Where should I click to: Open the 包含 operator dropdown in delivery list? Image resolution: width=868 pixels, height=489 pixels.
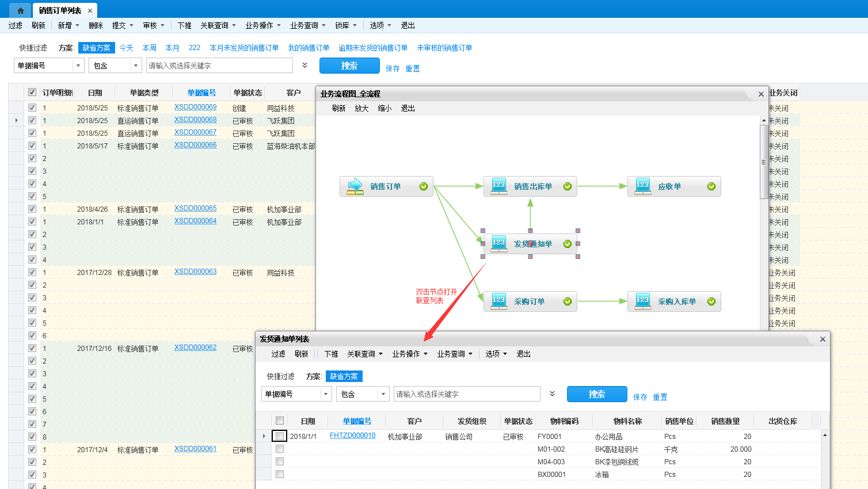tap(383, 394)
